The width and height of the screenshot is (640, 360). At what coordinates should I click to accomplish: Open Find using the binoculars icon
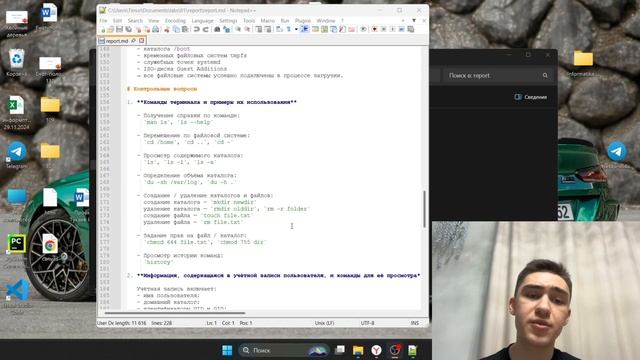[217, 29]
